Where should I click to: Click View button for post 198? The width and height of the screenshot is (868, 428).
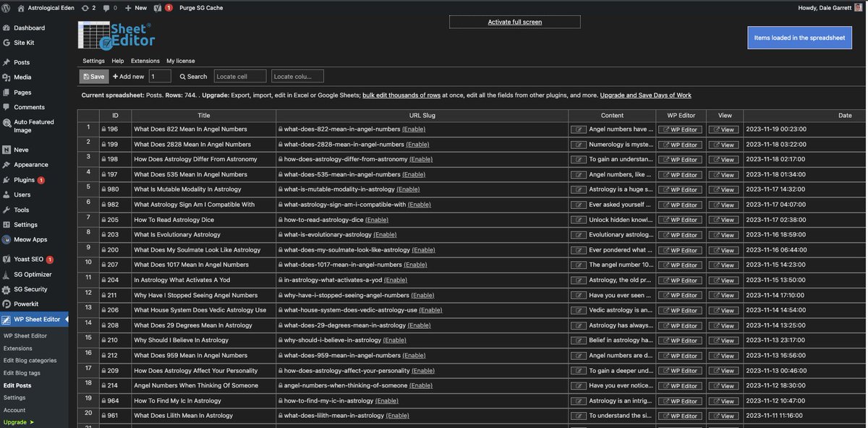723,160
